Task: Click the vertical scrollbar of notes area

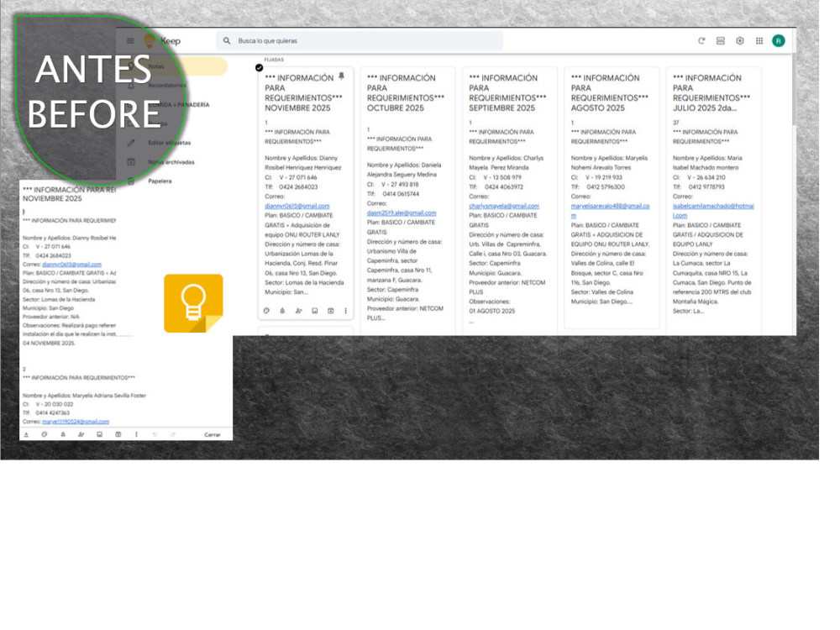Action: (794, 91)
